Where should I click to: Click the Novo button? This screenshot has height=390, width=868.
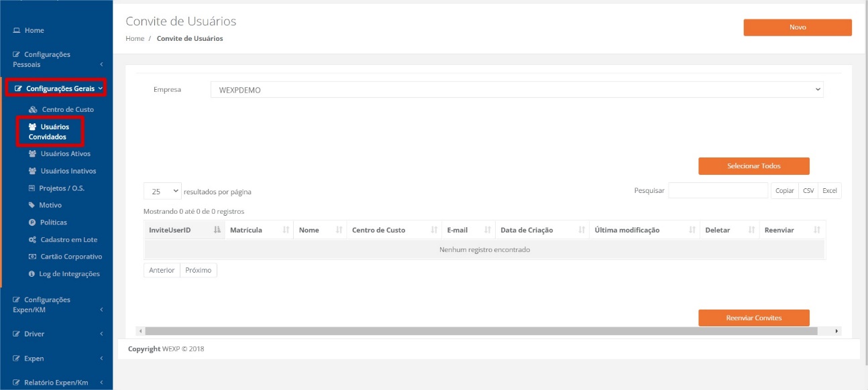click(x=798, y=27)
